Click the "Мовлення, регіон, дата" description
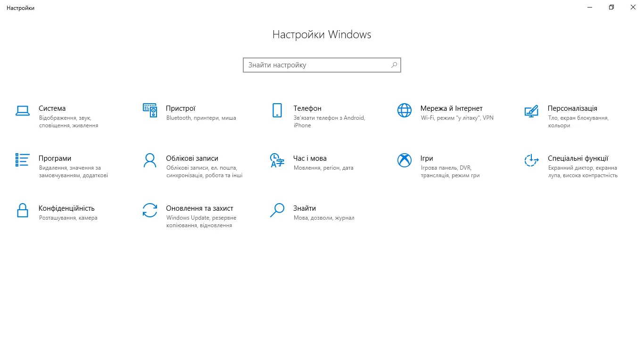The height and width of the screenshot is (362, 644). [323, 168]
